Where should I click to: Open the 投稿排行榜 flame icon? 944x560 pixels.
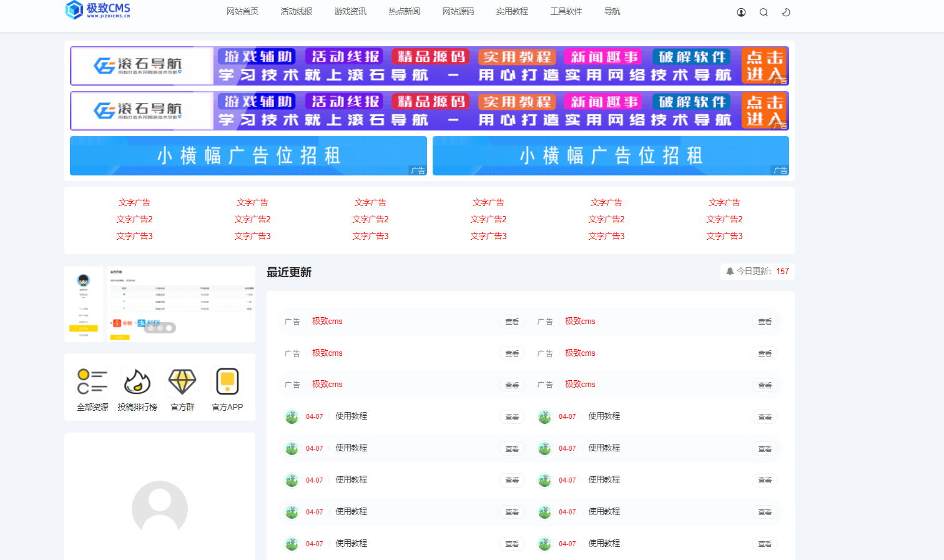coord(137,381)
